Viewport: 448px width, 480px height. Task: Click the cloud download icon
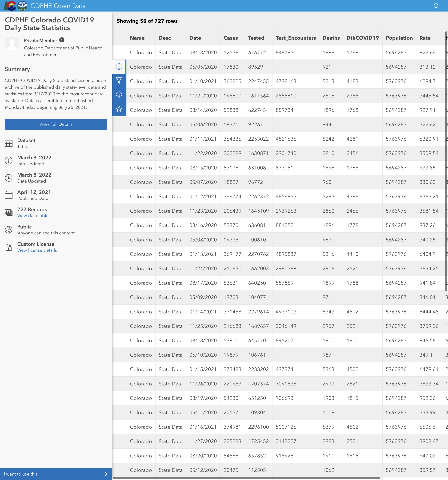pyautogui.click(x=119, y=95)
